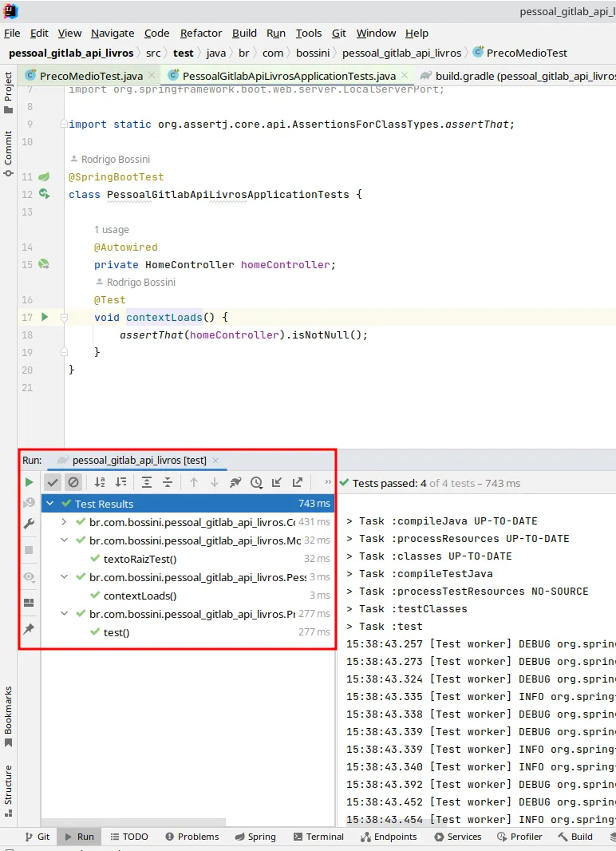Close the pessoal_gitlab_api_livros [test] run tab
The width and height of the screenshot is (616, 851).
pos(215,461)
